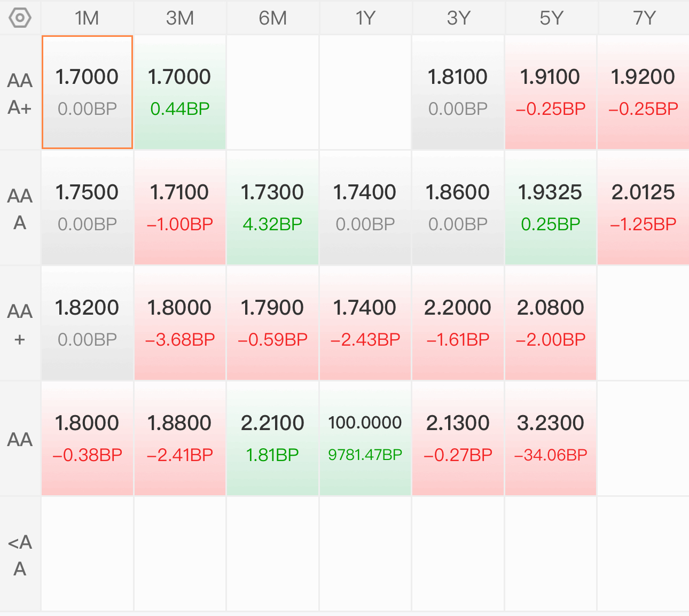Select the 3Y tenor header
Image resolution: width=689 pixels, height=616 pixels.
[458, 18]
